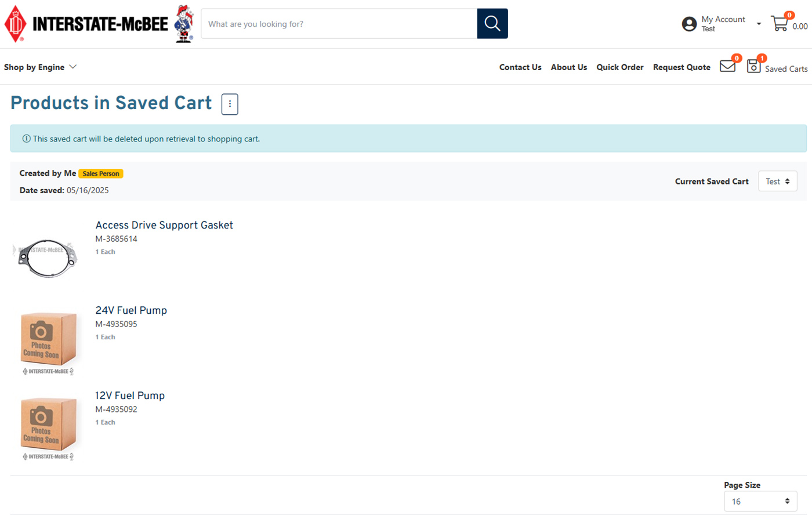Go to Contact Us
This screenshot has height=522, width=812.
pos(520,67)
